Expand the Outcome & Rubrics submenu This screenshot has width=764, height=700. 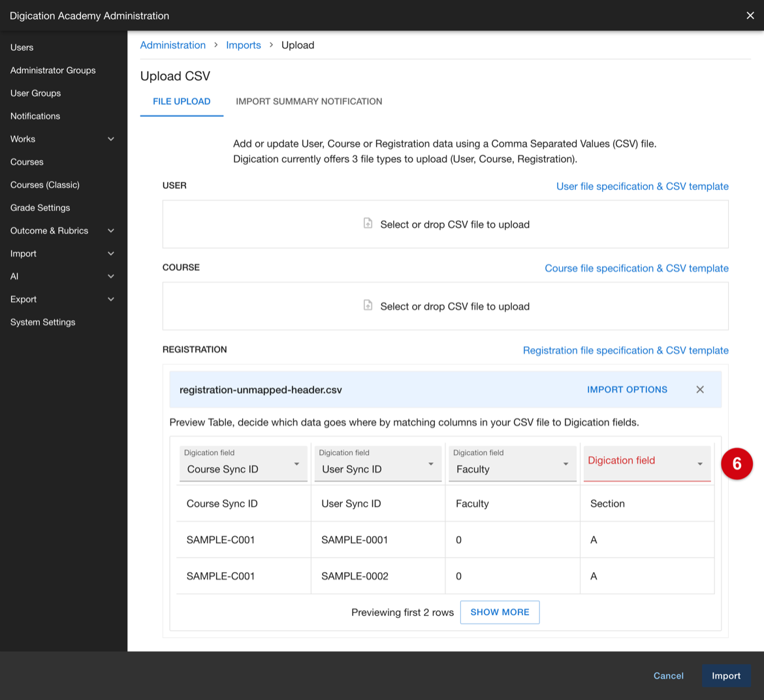point(110,231)
